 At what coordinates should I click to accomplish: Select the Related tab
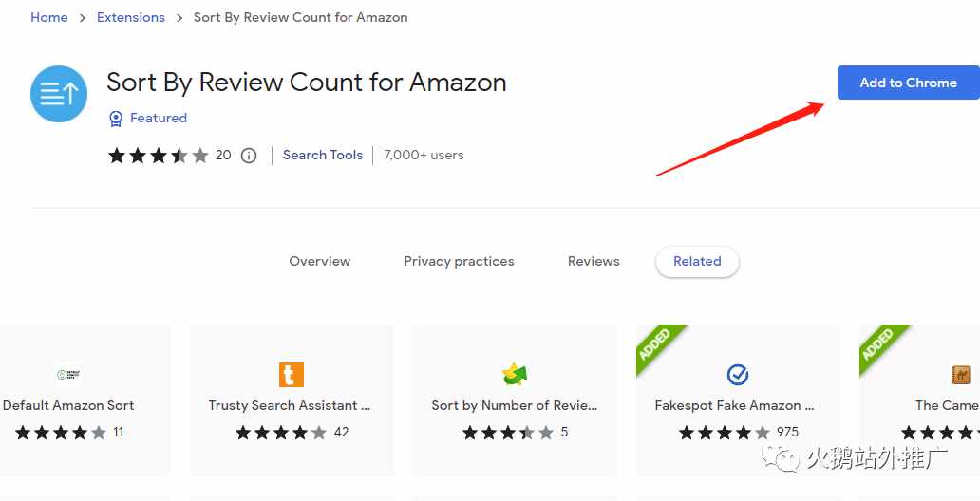(x=697, y=262)
